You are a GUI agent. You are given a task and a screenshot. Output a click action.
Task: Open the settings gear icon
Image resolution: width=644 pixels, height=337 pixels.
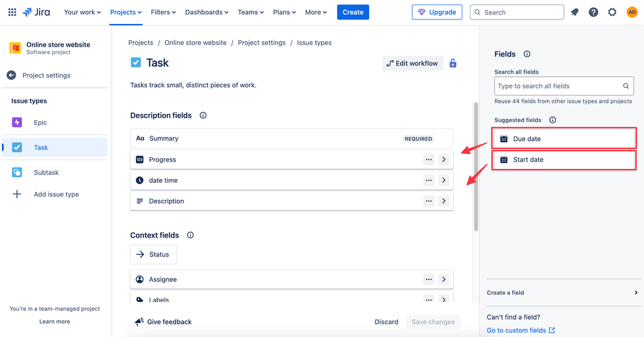(613, 12)
